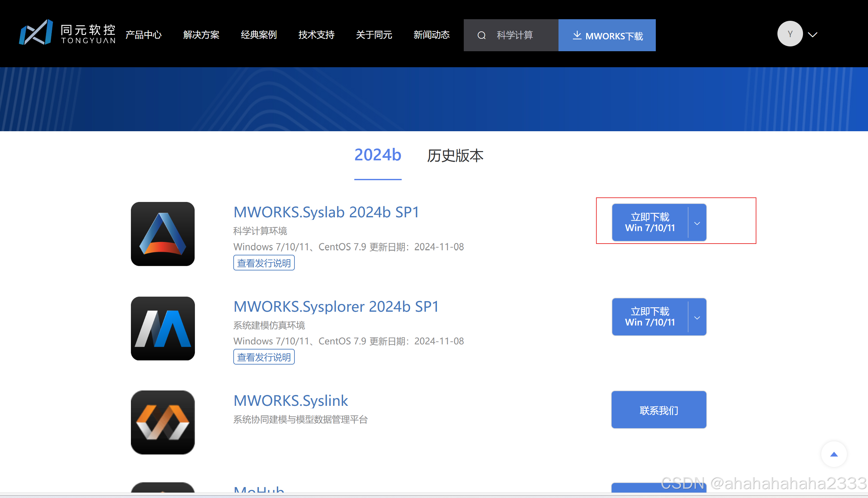Click 立即下载 for Syslab Win 7/10/11

coord(649,222)
